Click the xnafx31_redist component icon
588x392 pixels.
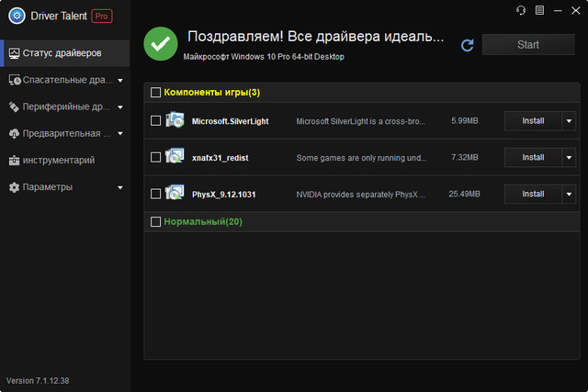(175, 157)
